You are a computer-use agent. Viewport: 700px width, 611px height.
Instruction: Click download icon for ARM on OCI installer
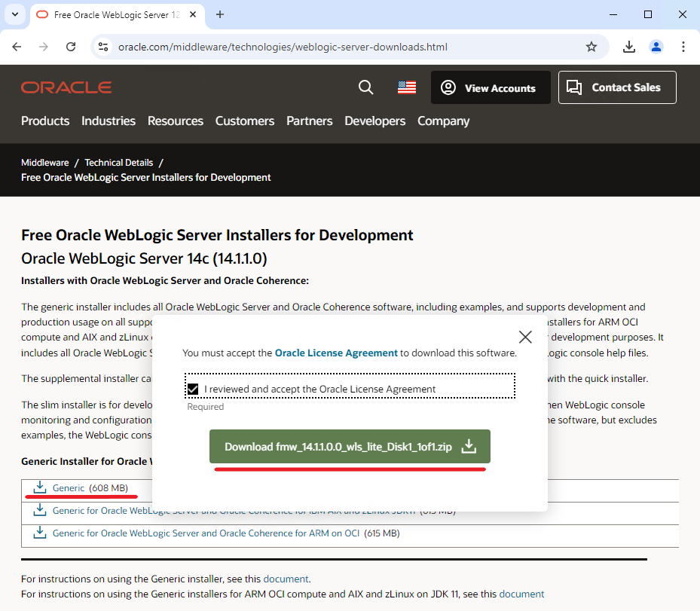click(x=40, y=532)
